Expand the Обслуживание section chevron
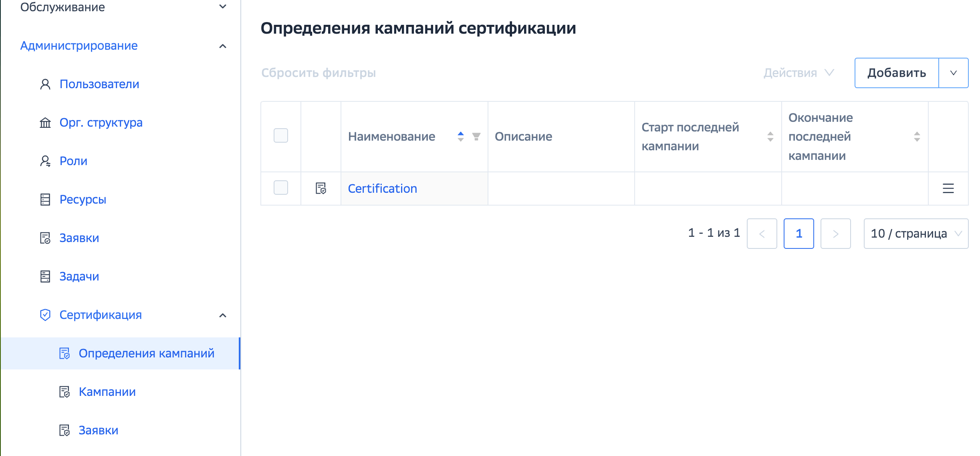The width and height of the screenshot is (980, 456). 223,6
